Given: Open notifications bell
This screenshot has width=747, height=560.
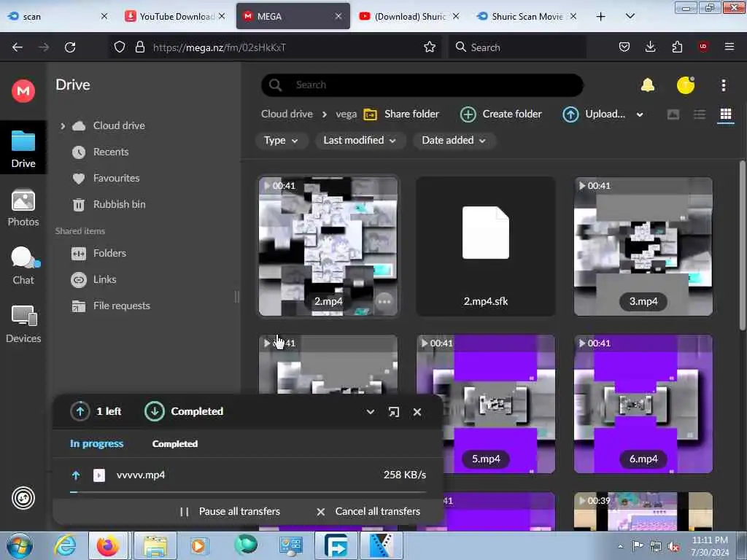Looking at the screenshot, I should coord(648,85).
